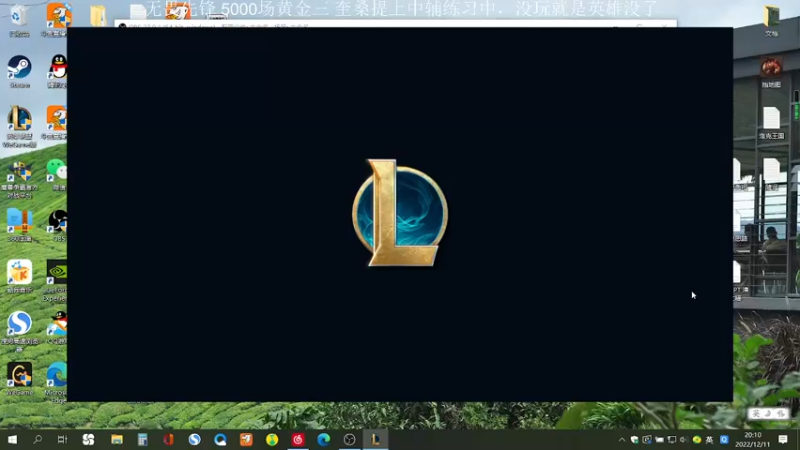
Task: Open the green folder icon at top right
Action: coord(771,20)
